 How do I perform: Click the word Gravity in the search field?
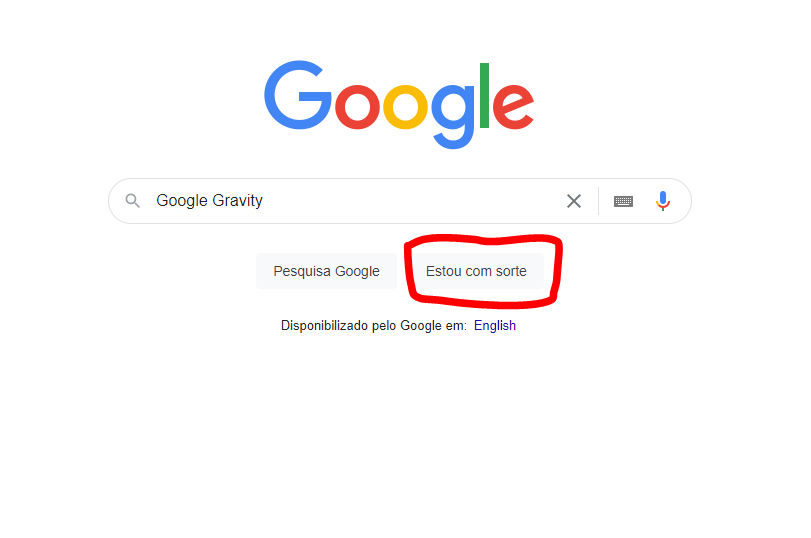[x=237, y=201]
